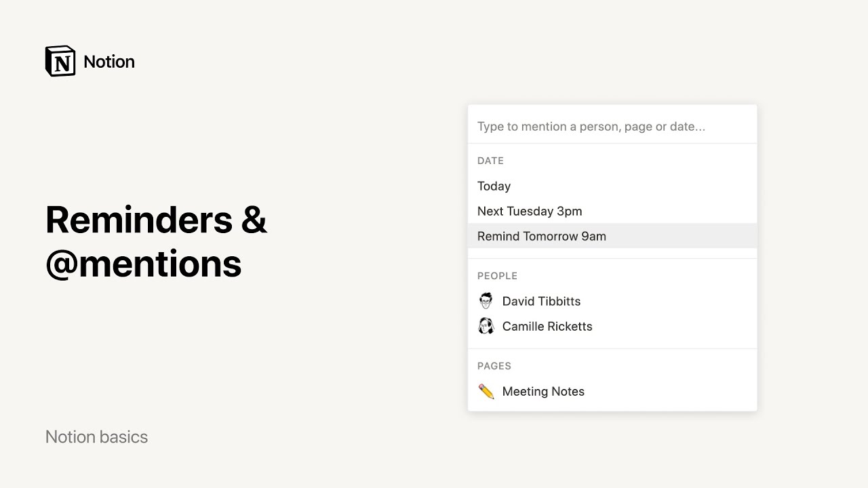The image size is (868, 488).
Task: Select Remind Tomorrow 9am option
Action: 542,237
